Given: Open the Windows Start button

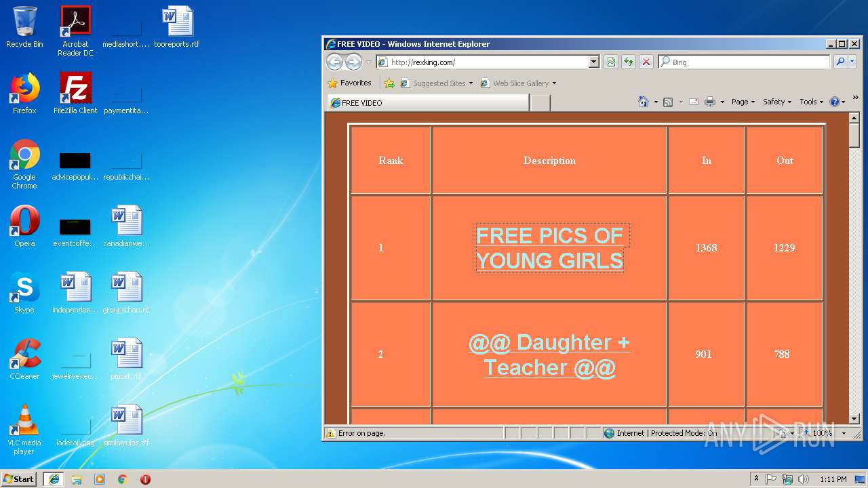Looking at the screenshot, I should 19,479.
